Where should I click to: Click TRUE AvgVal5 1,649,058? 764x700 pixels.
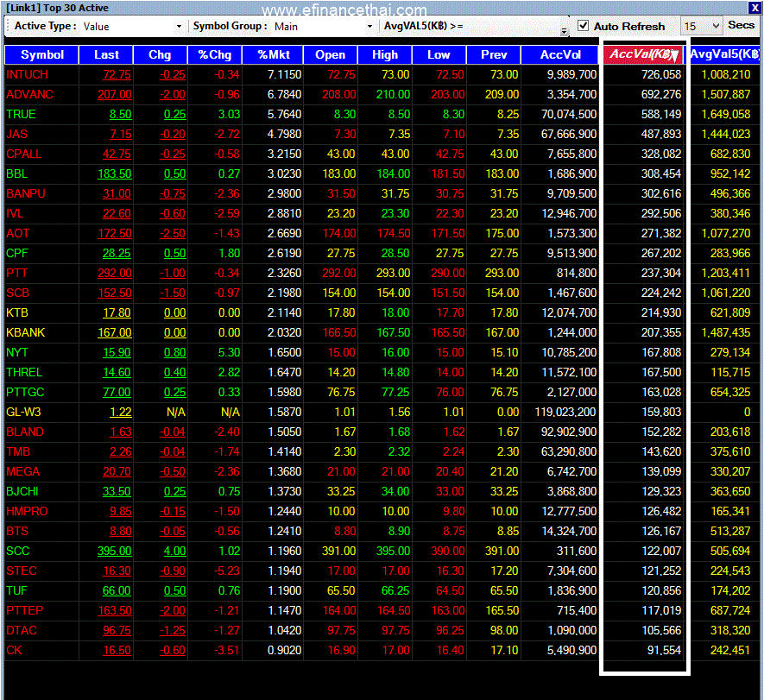coord(726,115)
